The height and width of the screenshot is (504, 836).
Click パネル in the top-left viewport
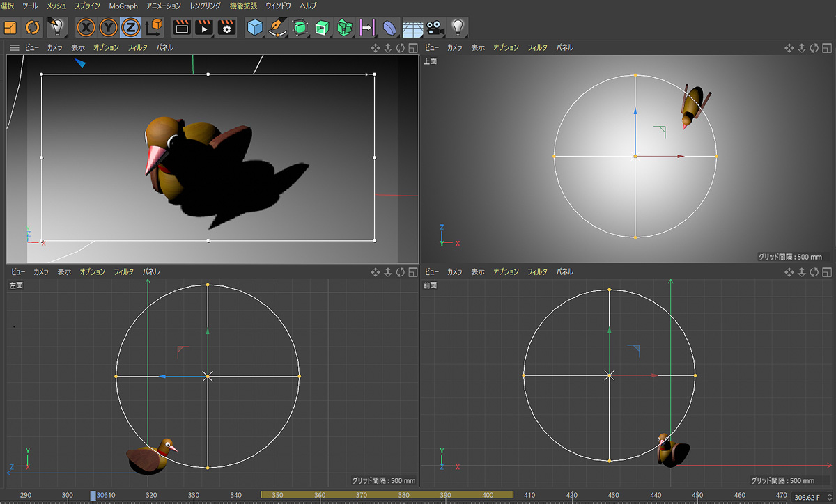[x=164, y=48]
